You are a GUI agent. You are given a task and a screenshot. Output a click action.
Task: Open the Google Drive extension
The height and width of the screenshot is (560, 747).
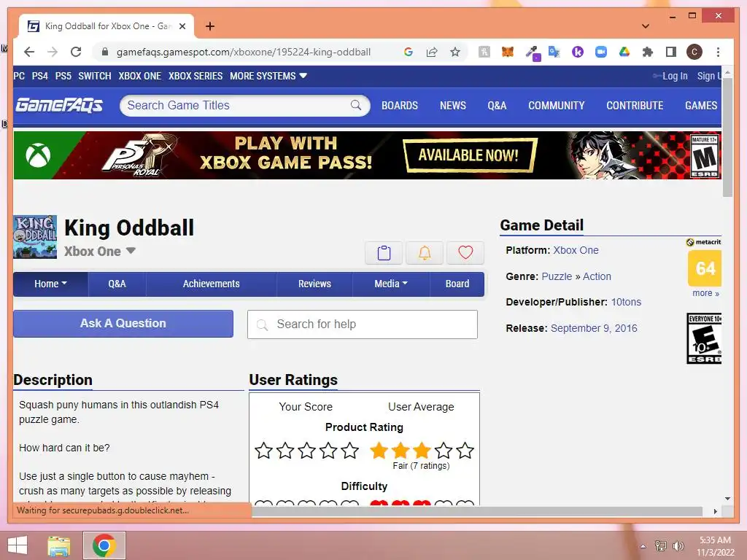pyautogui.click(x=624, y=52)
